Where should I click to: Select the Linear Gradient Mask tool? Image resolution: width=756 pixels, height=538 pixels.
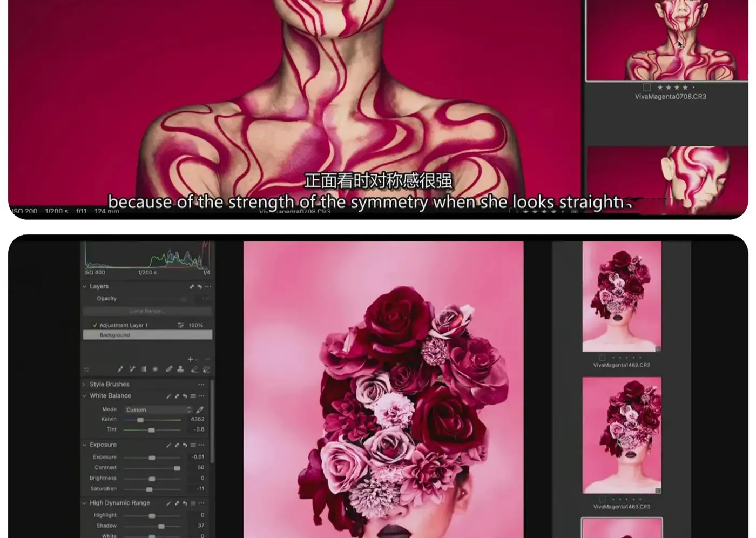point(144,369)
